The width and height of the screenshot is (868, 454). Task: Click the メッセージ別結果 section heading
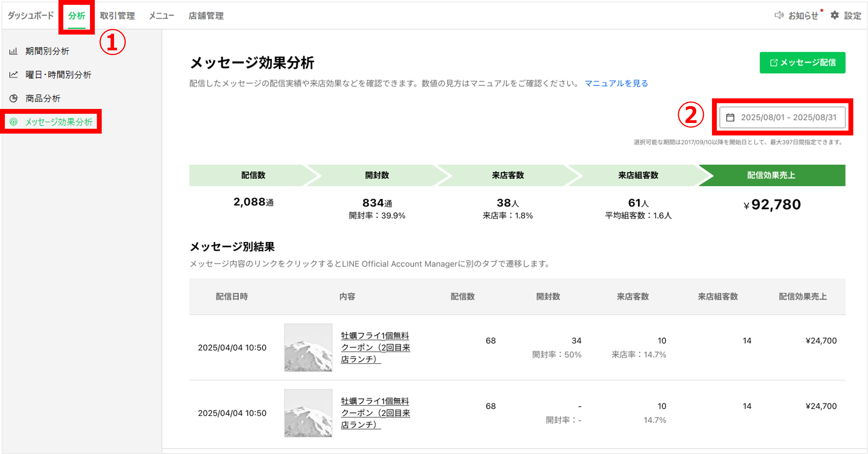[232, 246]
